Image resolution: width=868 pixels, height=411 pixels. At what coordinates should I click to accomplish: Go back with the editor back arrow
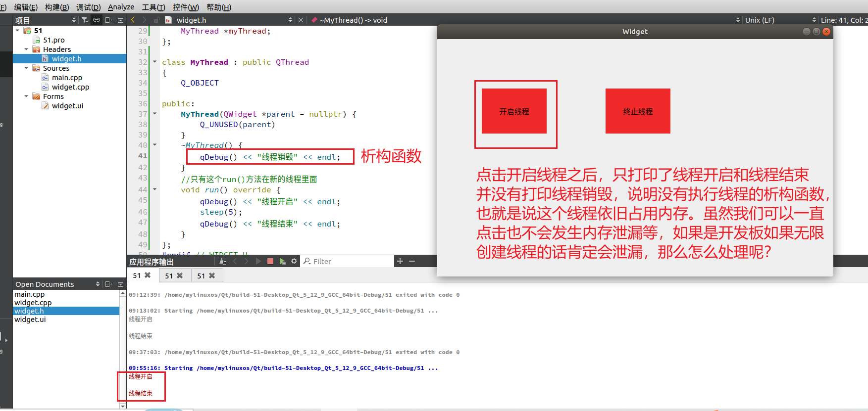click(133, 20)
